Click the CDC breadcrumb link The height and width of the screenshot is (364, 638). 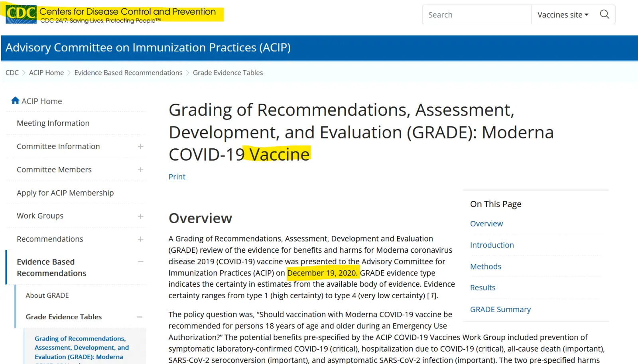[x=12, y=73]
